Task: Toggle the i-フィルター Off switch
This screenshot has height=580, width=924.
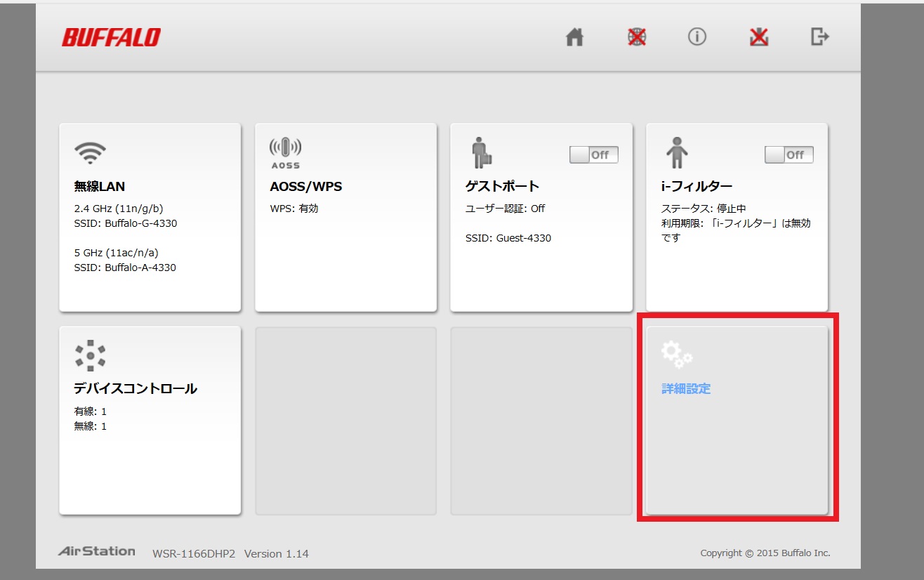Action: coord(789,155)
